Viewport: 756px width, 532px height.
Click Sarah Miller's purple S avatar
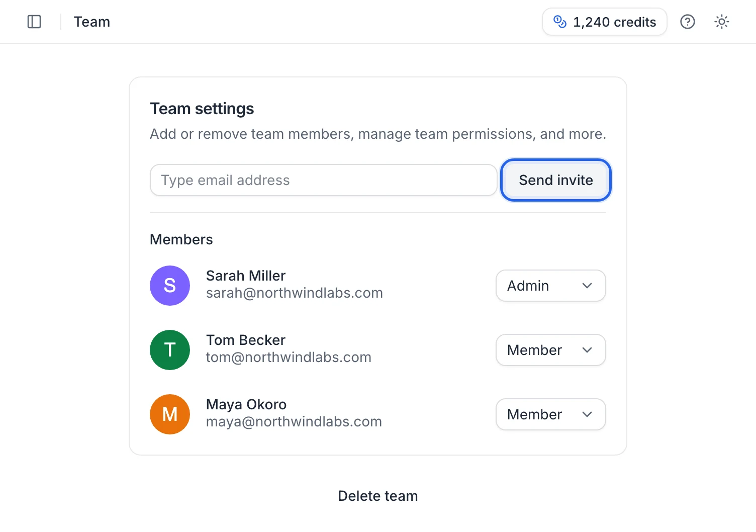point(170,286)
